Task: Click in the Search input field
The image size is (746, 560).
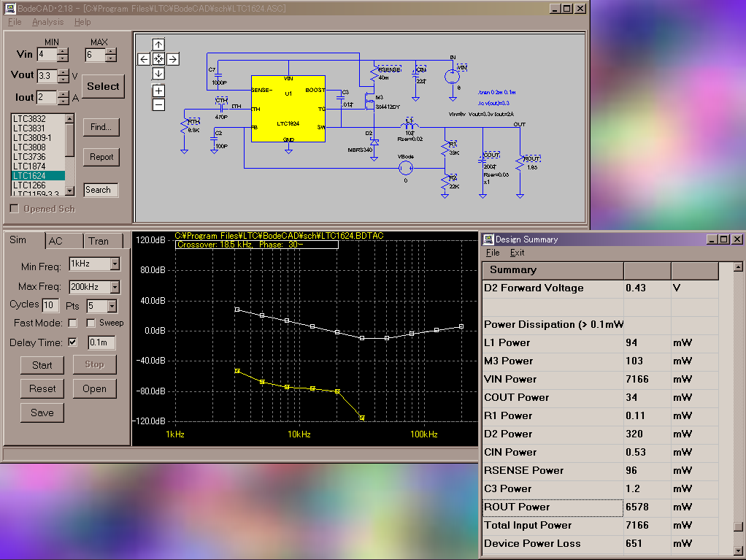Action: point(101,190)
